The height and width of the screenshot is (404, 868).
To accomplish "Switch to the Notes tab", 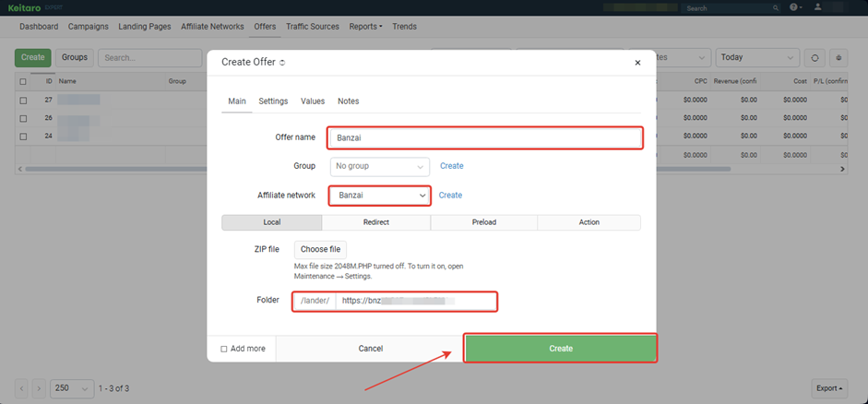I will coord(348,101).
